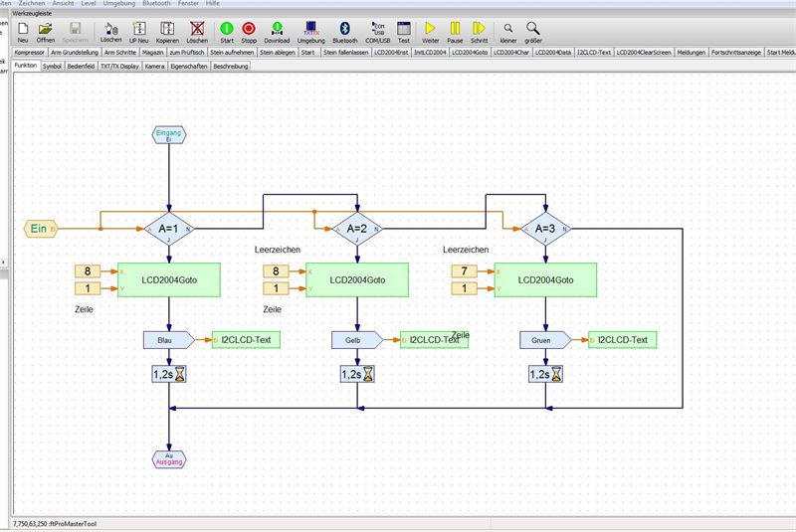Select the 1,2s delay below Gelb
This screenshot has width=796, height=532.
(x=357, y=374)
